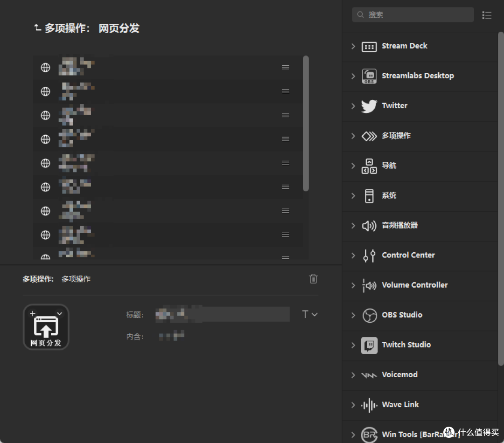Expand the Wave Link category chevron

coord(353,405)
